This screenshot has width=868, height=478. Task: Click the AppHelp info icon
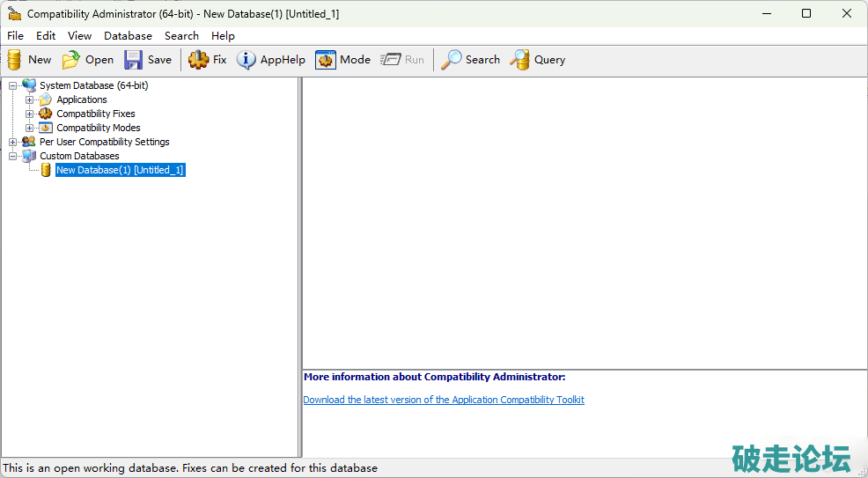click(x=246, y=60)
